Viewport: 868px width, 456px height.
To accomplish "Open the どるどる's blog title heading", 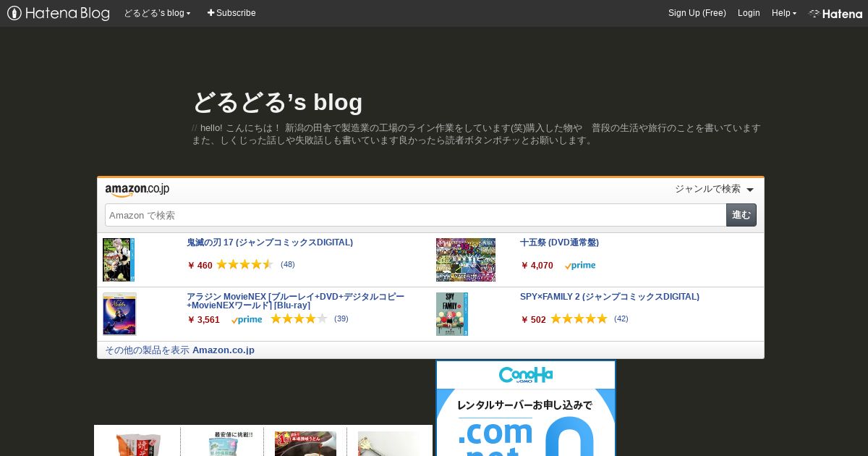I will point(277,102).
